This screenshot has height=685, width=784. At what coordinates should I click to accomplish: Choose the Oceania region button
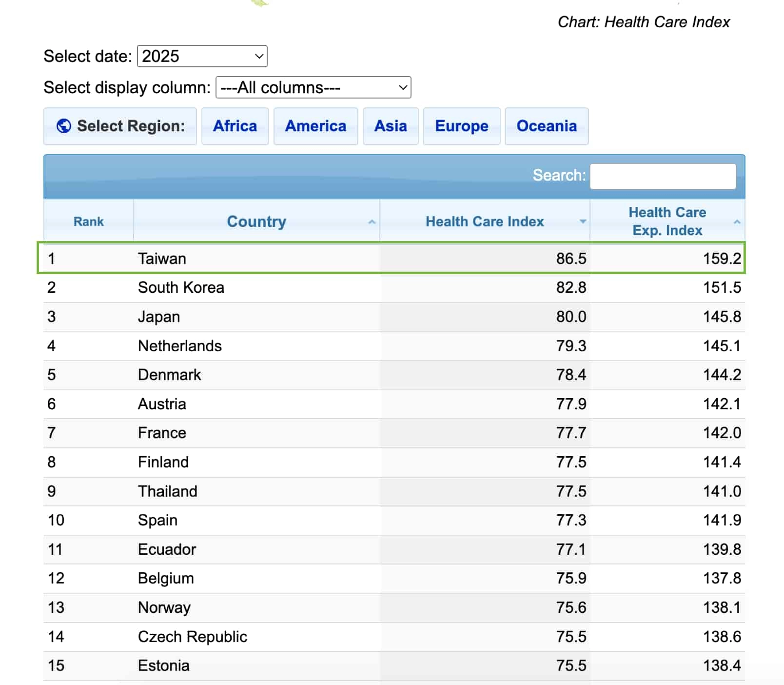coord(546,126)
